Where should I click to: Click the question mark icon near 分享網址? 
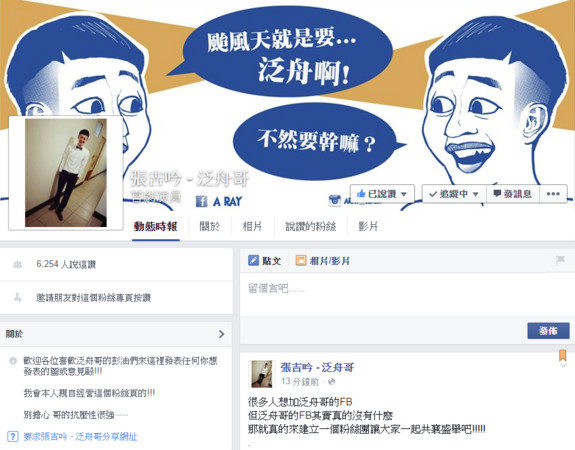pos(13,436)
